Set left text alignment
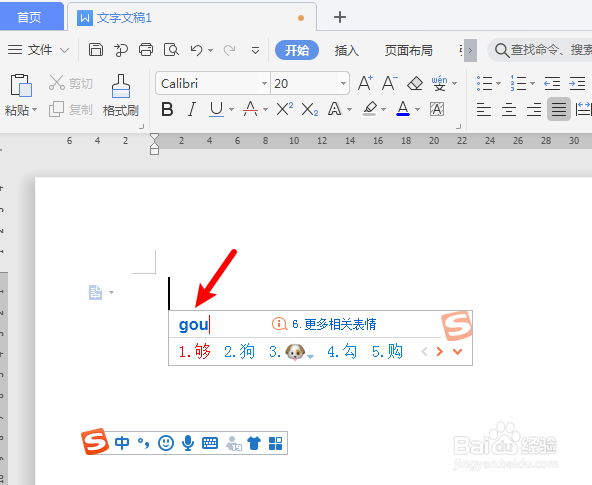The height and width of the screenshot is (485, 592). 484,109
